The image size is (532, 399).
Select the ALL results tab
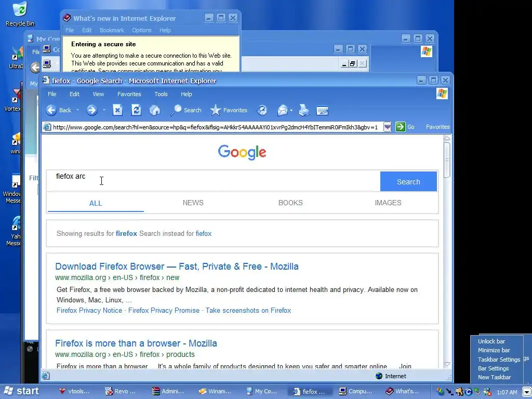click(96, 203)
